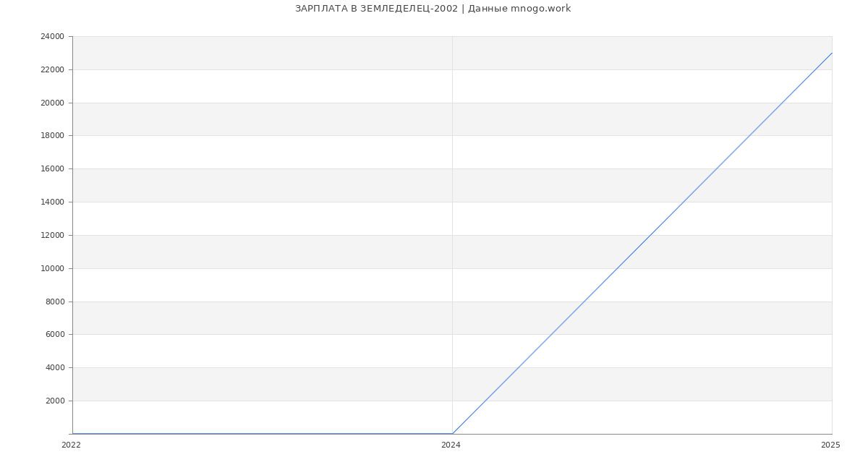Click the line's starting point at 2022
868x470 pixels.
(x=72, y=434)
